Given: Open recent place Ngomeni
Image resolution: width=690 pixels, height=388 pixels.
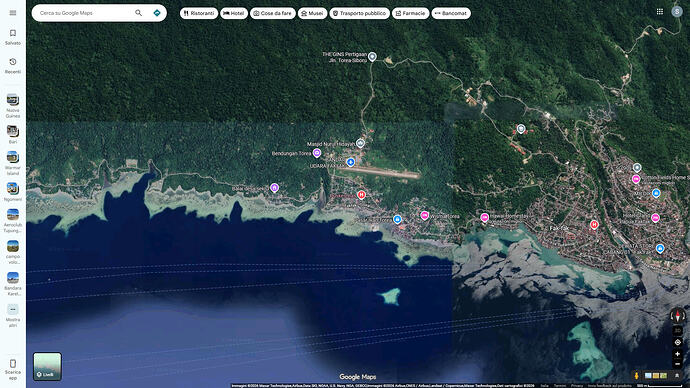Looking at the screenshot, I should [13, 192].
